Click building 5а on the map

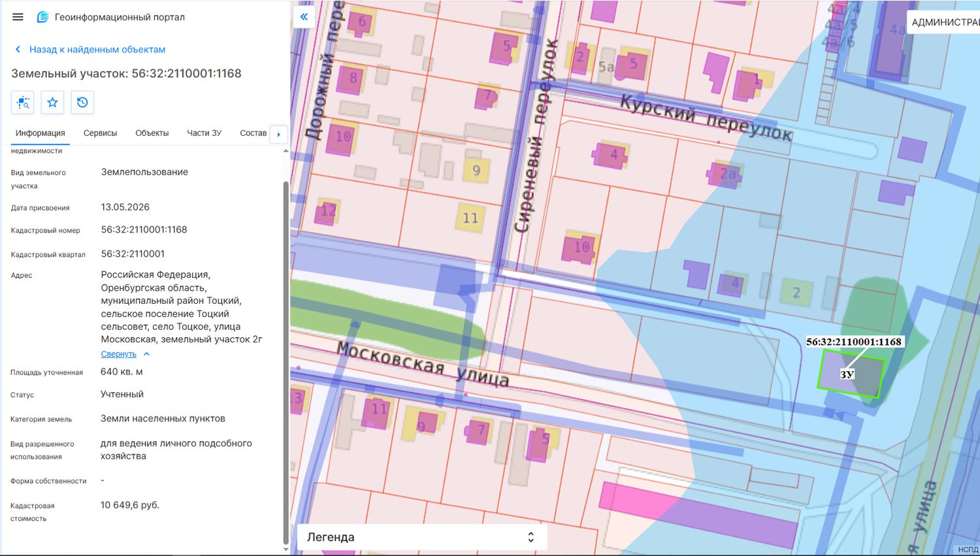[606, 67]
